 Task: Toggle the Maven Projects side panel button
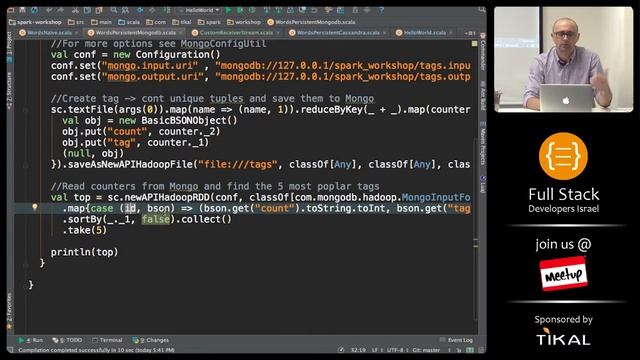pyautogui.click(x=483, y=143)
